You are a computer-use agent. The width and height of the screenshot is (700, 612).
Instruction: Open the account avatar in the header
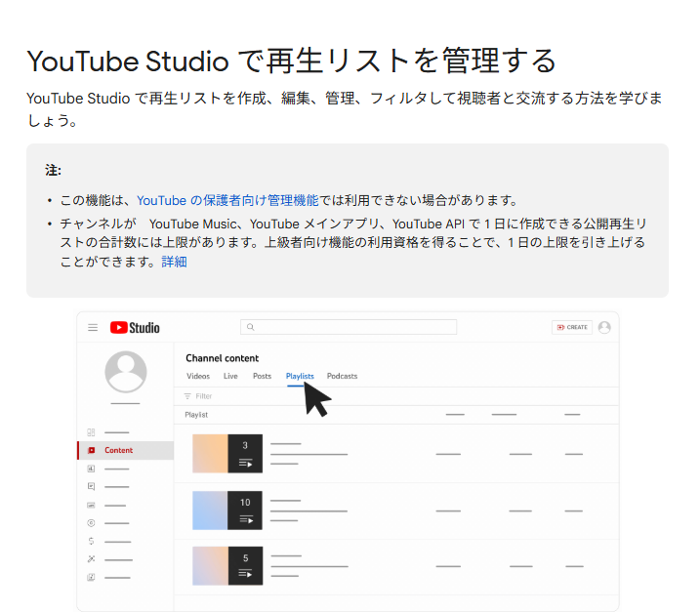[604, 327]
